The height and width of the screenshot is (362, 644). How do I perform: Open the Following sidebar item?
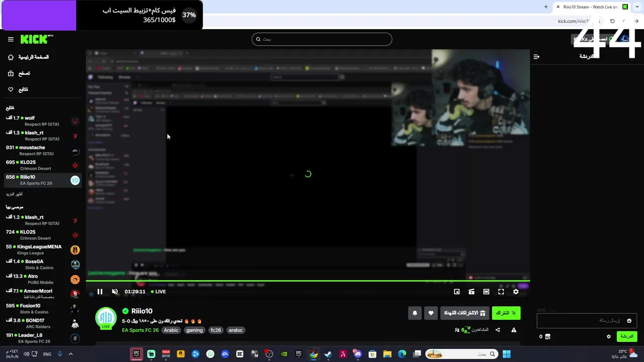[x=18, y=89]
